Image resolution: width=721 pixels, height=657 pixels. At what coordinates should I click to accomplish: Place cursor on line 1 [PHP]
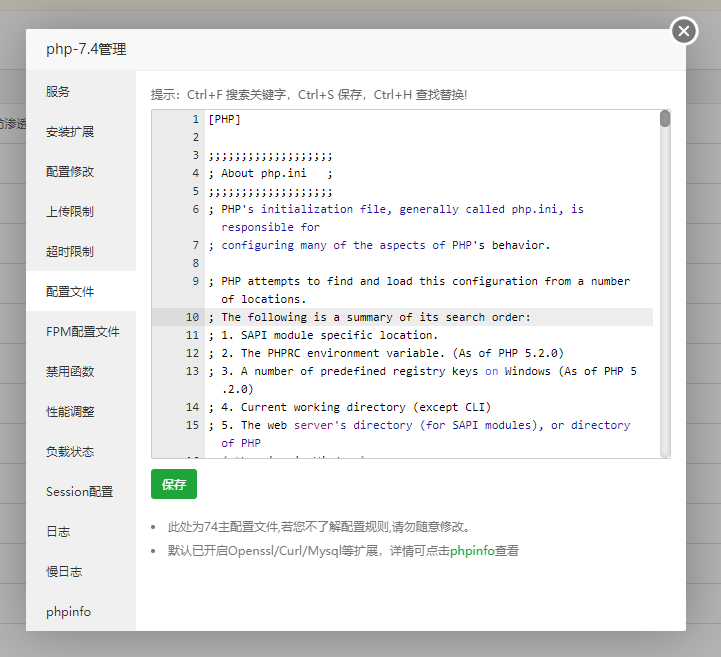coord(224,119)
